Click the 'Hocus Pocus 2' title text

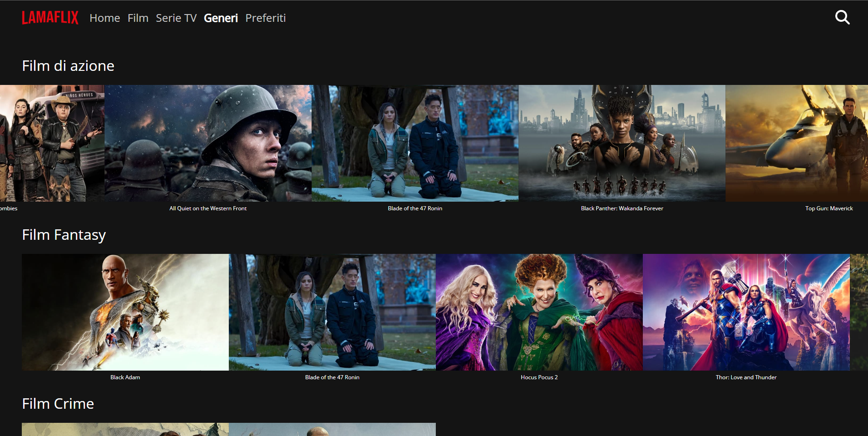pyautogui.click(x=539, y=377)
